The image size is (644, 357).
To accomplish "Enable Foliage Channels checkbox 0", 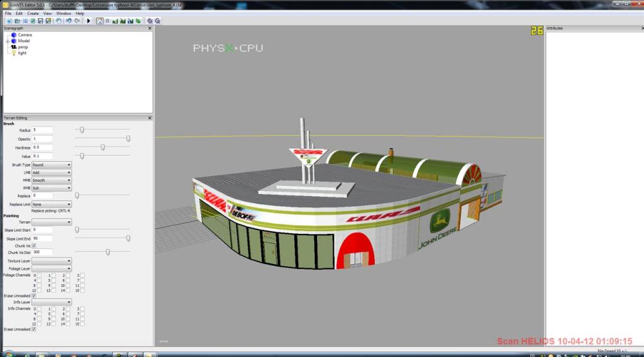I will coord(39,275).
